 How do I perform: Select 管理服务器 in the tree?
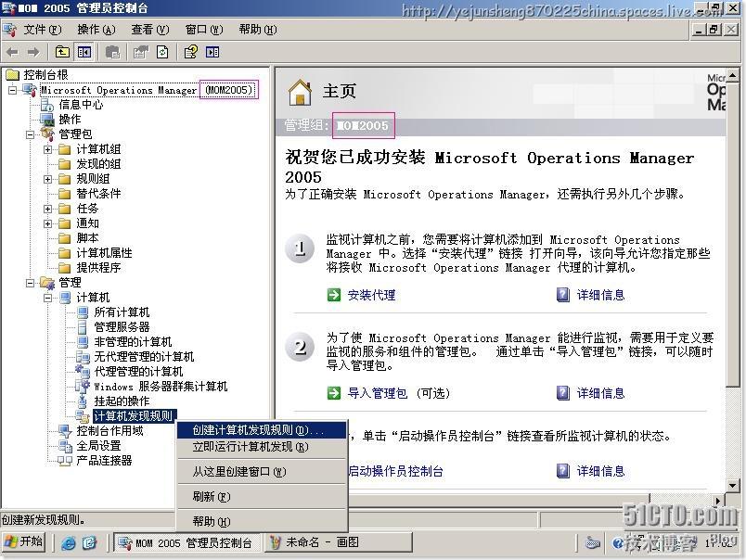[122, 327]
